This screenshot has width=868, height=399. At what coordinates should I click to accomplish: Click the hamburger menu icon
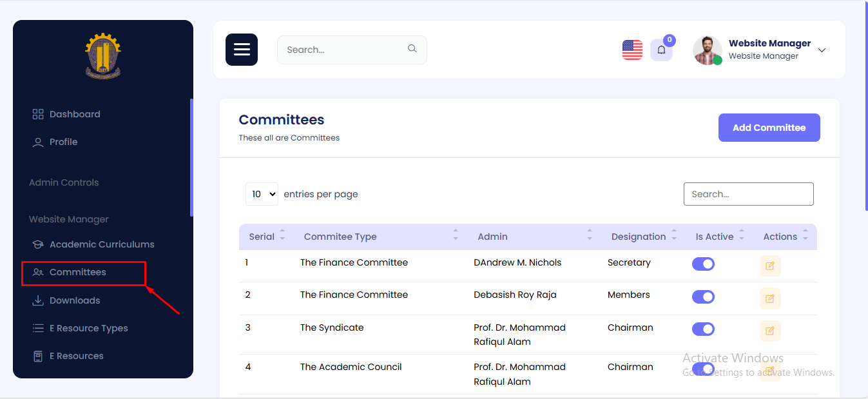242,50
